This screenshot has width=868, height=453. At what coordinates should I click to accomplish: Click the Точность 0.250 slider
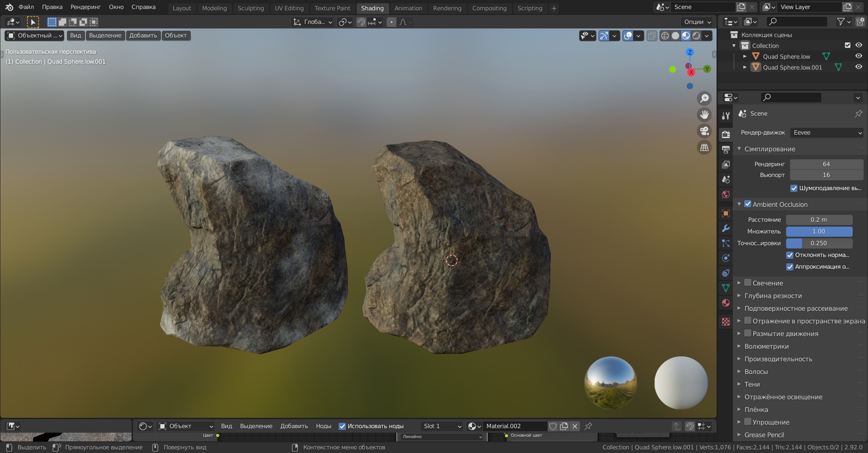click(x=819, y=243)
